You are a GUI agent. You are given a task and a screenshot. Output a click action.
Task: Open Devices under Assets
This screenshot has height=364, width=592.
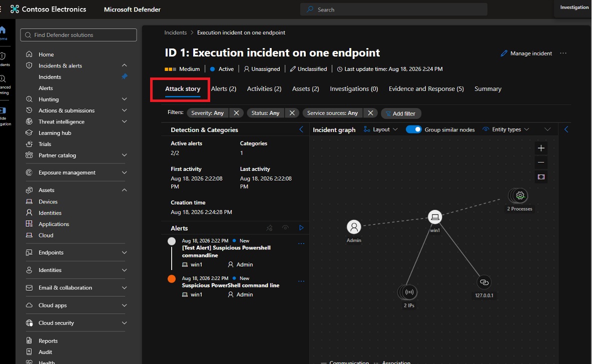click(x=48, y=202)
